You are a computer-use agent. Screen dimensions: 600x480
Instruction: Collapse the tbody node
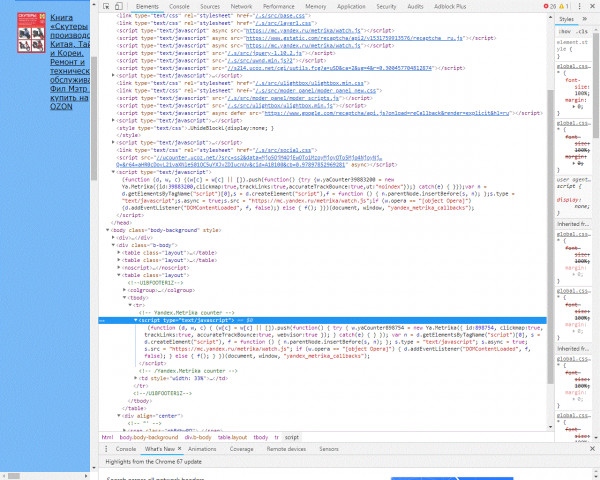coord(124,297)
